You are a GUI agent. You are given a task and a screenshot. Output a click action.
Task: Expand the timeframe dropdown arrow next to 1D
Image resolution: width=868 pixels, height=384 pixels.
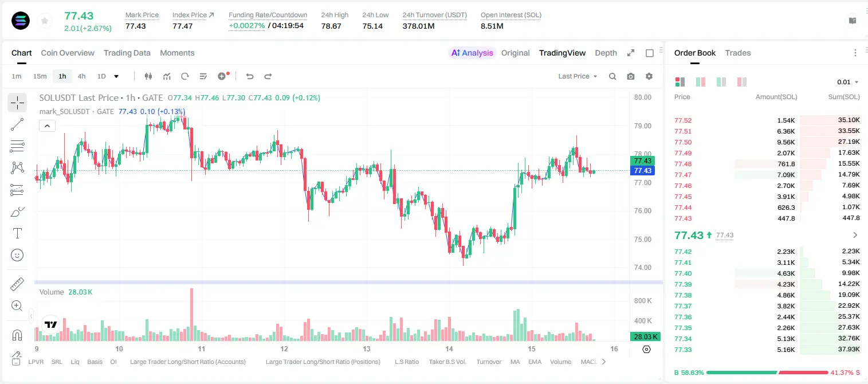coord(116,76)
